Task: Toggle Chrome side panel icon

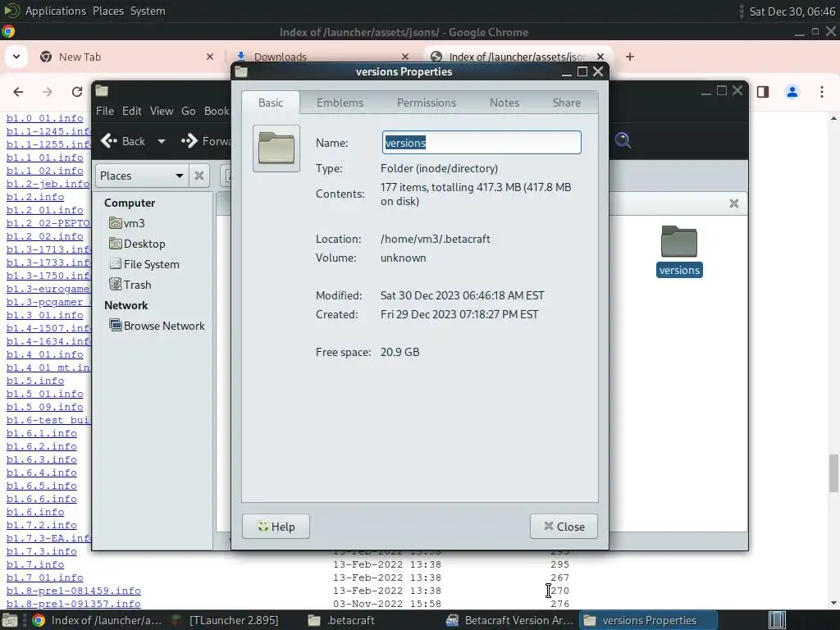Action: tap(763, 92)
